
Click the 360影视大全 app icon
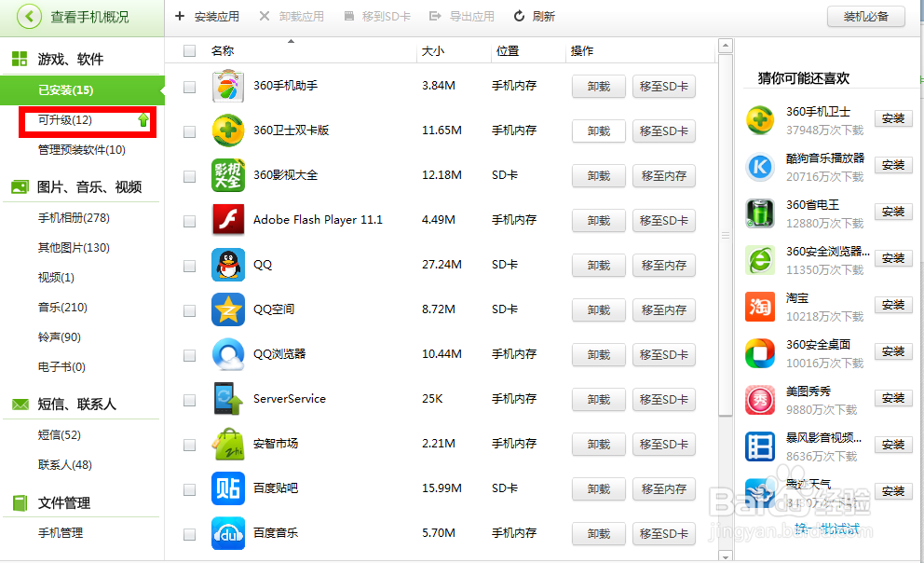click(x=228, y=175)
